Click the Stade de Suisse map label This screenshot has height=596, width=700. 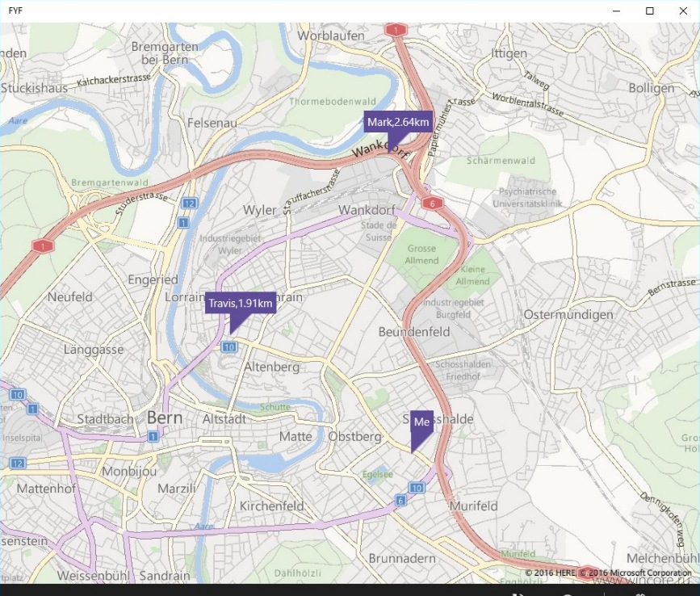[x=379, y=231]
